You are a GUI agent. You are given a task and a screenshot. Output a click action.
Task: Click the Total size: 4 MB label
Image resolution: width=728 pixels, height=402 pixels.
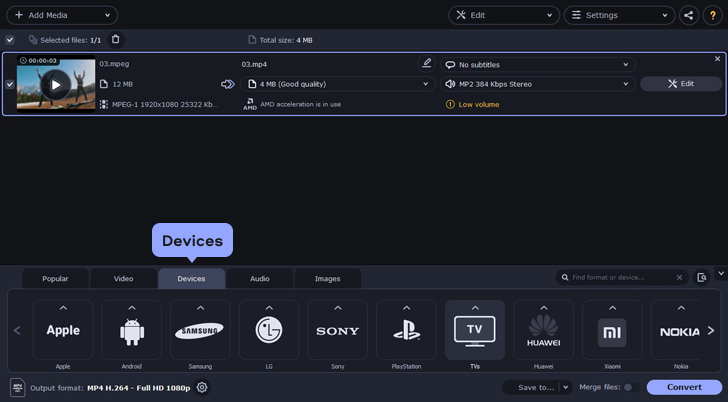[x=286, y=40]
